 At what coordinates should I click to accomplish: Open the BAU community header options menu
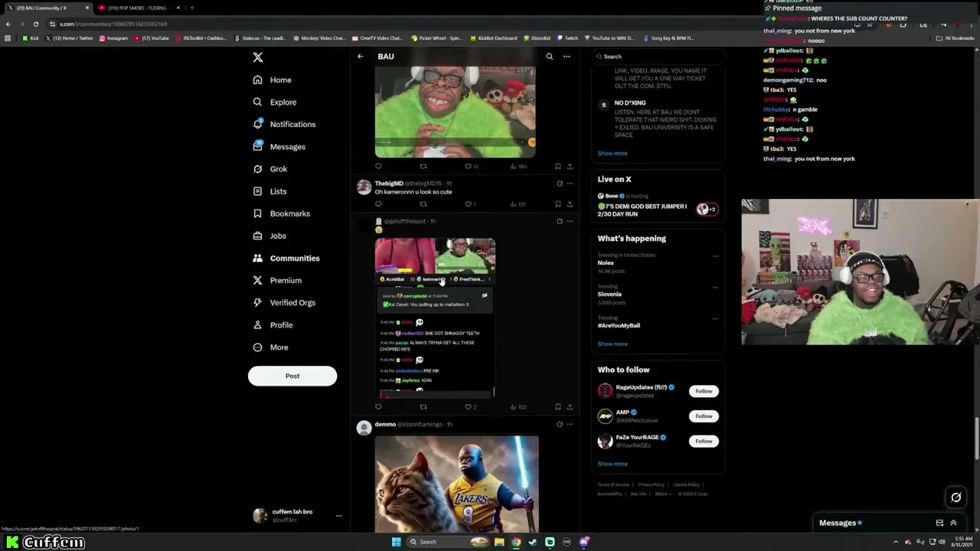(567, 57)
